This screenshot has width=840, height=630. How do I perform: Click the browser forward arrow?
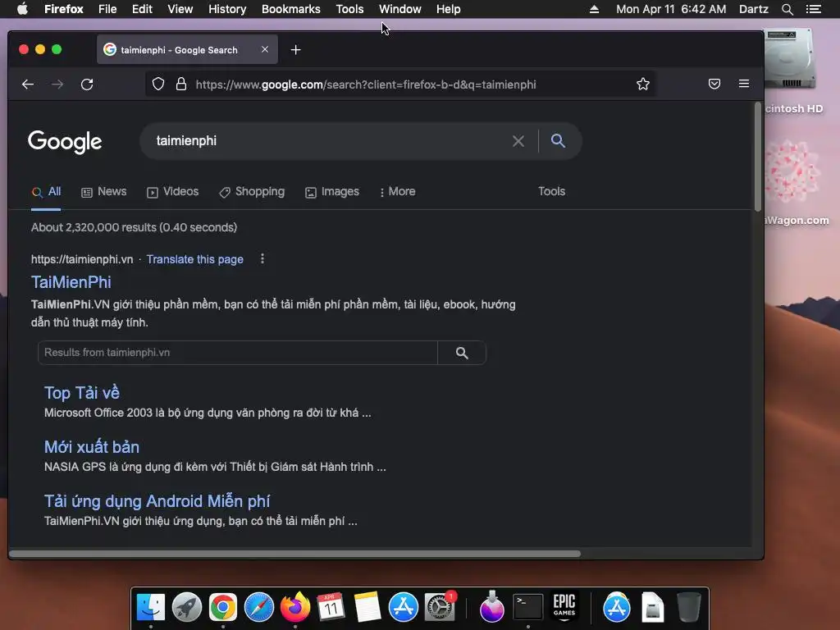coord(57,84)
